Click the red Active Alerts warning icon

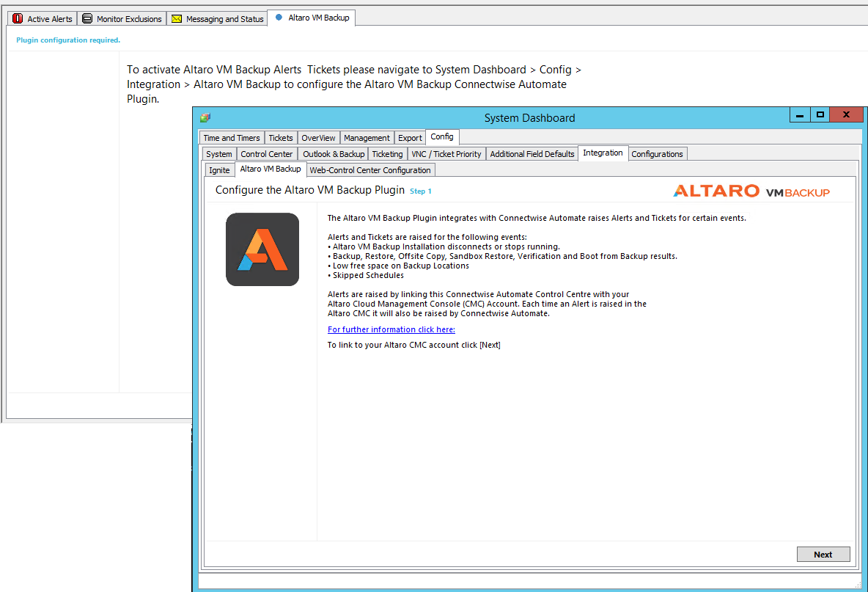[17, 18]
